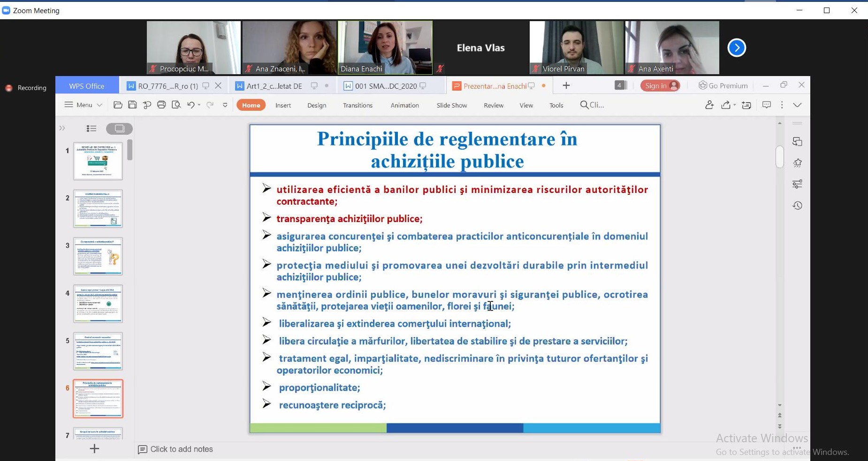
Task: Go to next slide with double-down arrow
Action: [x=780, y=426]
